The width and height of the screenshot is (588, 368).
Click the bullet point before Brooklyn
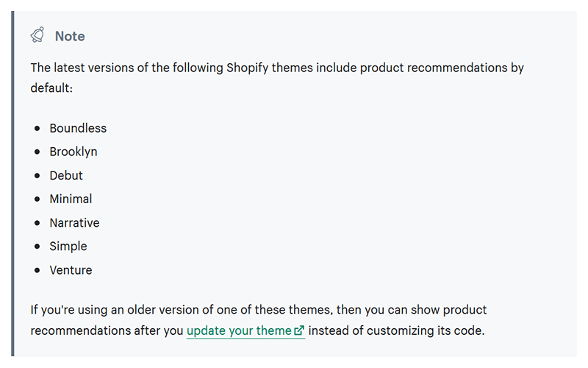pyautogui.click(x=37, y=152)
